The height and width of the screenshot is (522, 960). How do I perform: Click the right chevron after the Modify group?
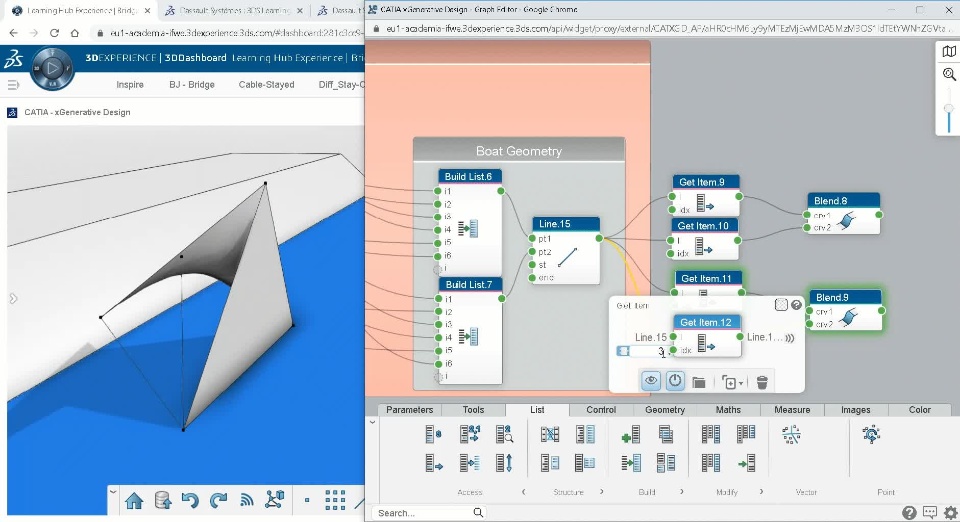point(761,491)
